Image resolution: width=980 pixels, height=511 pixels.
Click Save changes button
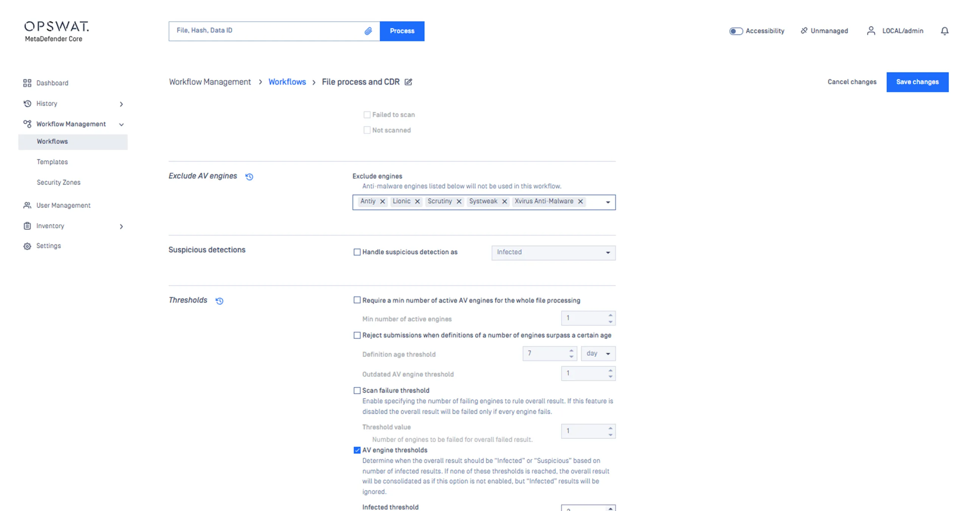click(x=917, y=82)
